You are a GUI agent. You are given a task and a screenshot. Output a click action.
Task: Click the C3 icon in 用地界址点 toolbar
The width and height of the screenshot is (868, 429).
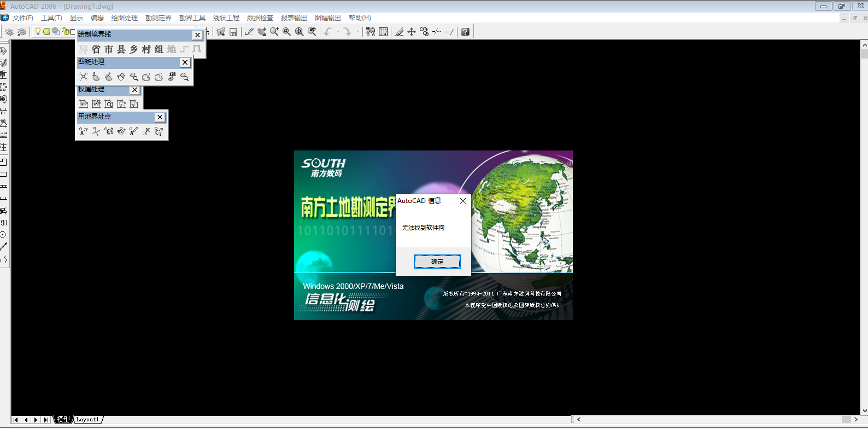(x=159, y=131)
